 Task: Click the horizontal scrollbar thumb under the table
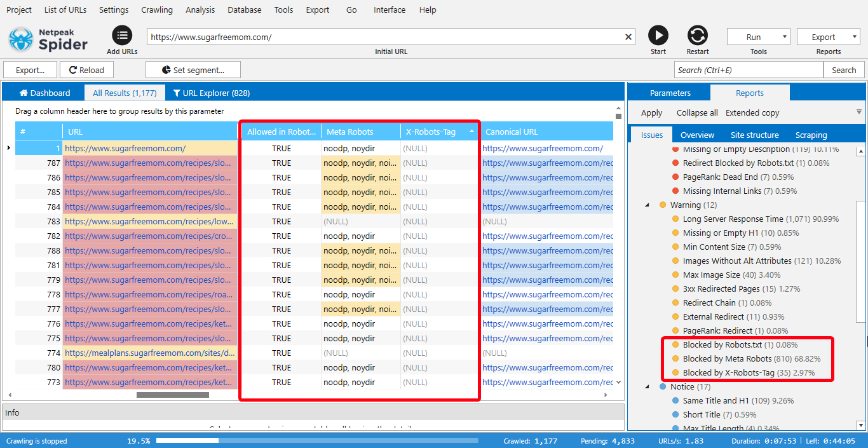[x=173, y=395]
